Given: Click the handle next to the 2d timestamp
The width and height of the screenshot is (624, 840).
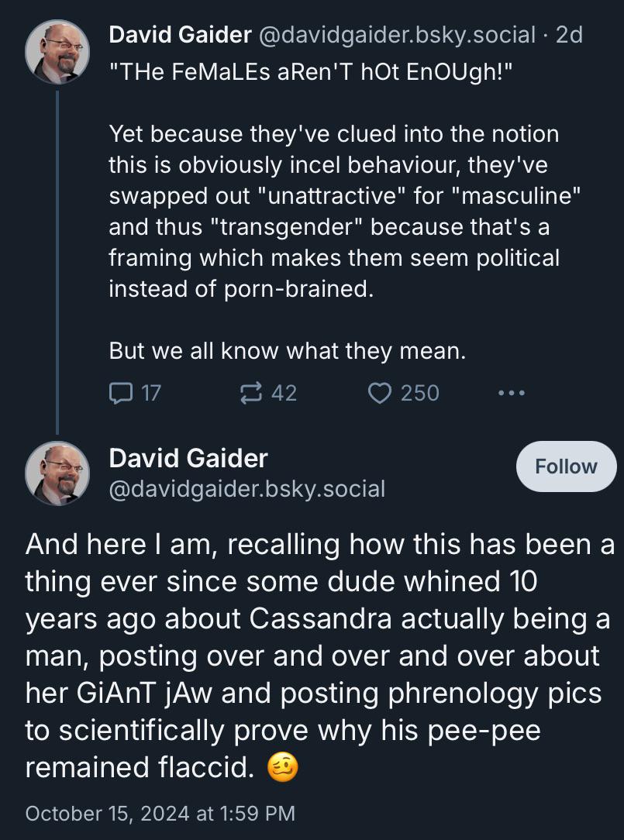Looking at the screenshot, I should [x=396, y=34].
